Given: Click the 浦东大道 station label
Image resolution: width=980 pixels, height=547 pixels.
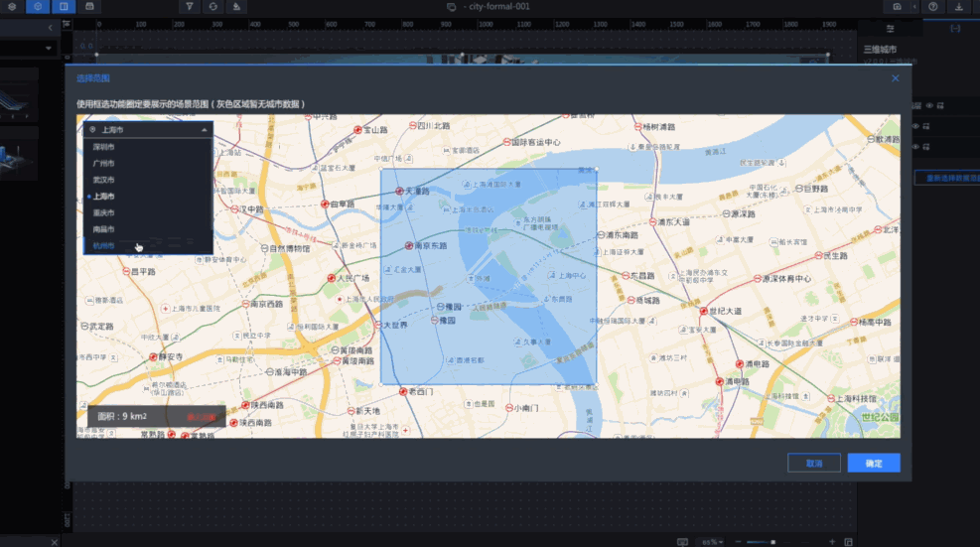Looking at the screenshot, I should tap(673, 222).
